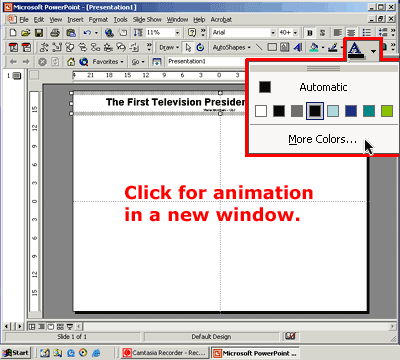This screenshot has height=360, width=400.
Task: Open the Draw menu dropdown
Action: tap(169, 47)
